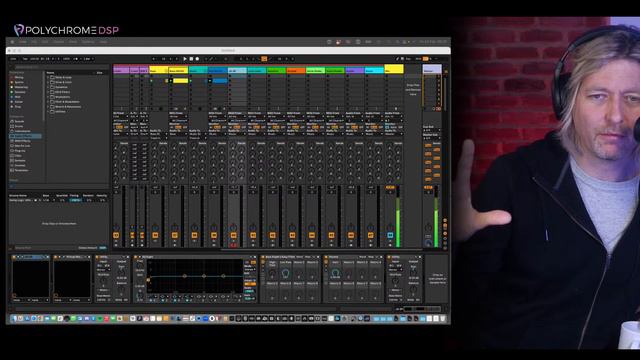This screenshot has width=640, height=360.
Task: Open the Create menu
Action: (59, 42)
